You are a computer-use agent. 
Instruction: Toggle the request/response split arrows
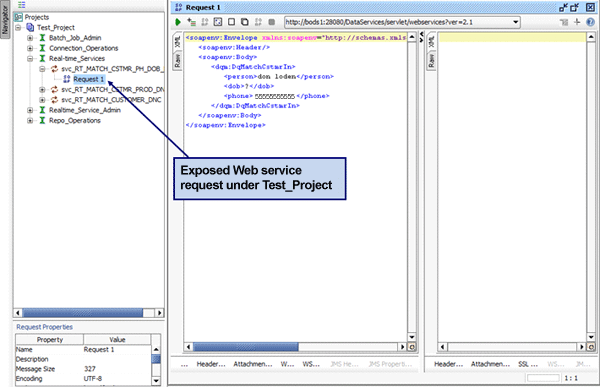click(422, 37)
